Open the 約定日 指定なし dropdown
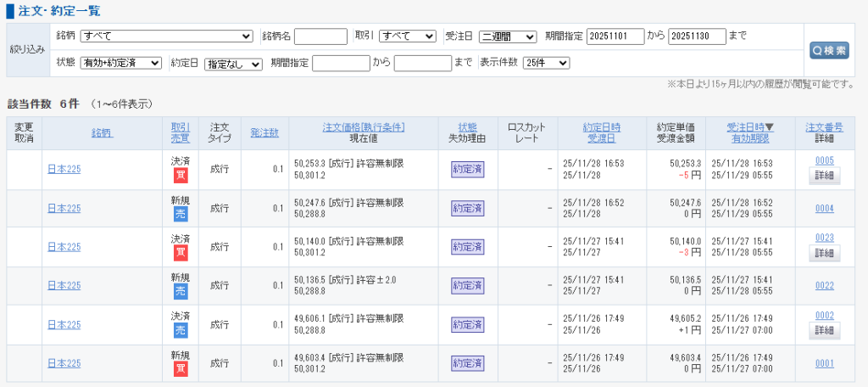Image resolution: width=868 pixels, height=387 pixels. tap(233, 64)
